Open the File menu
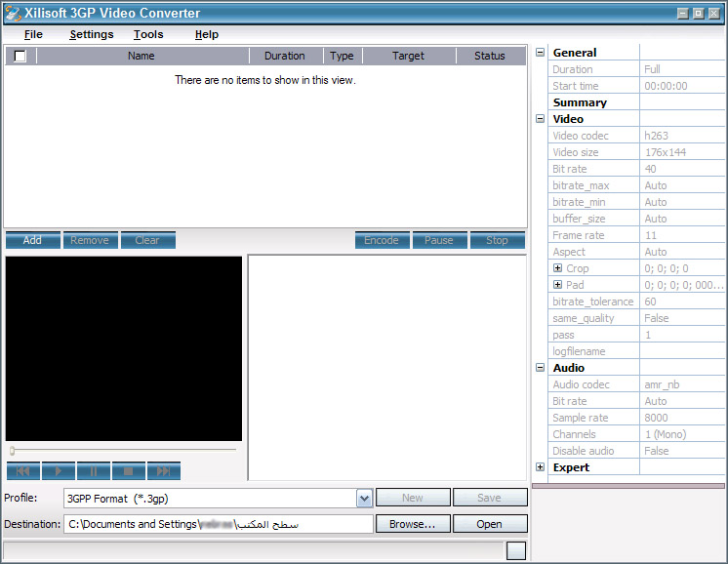728x564 pixels. [x=33, y=34]
